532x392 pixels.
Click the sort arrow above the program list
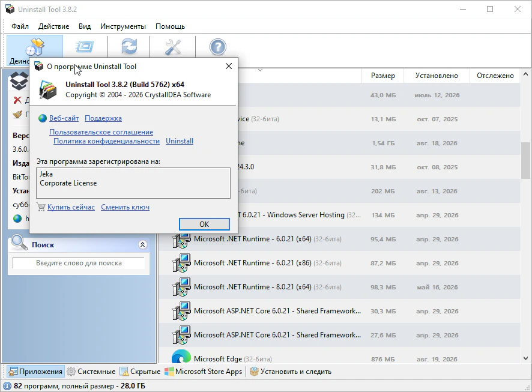(x=260, y=70)
